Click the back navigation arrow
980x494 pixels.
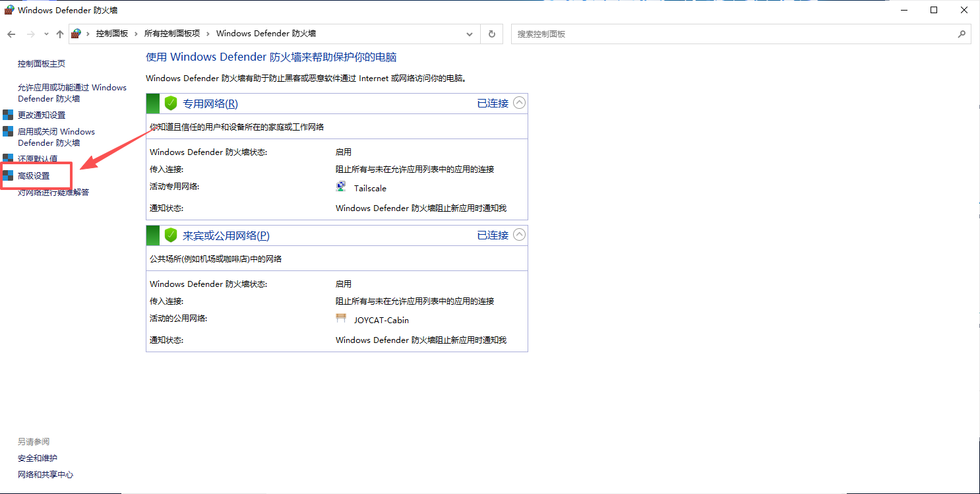click(11, 34)
